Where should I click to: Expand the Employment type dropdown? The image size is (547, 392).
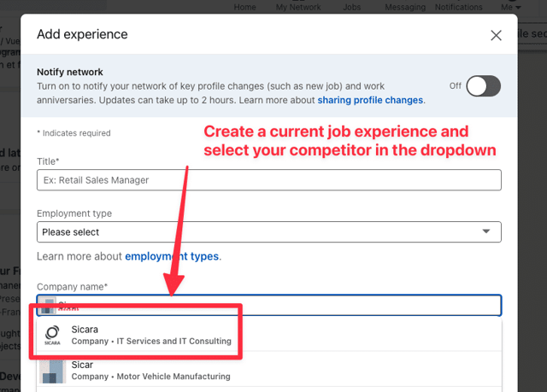pos(269,231)
